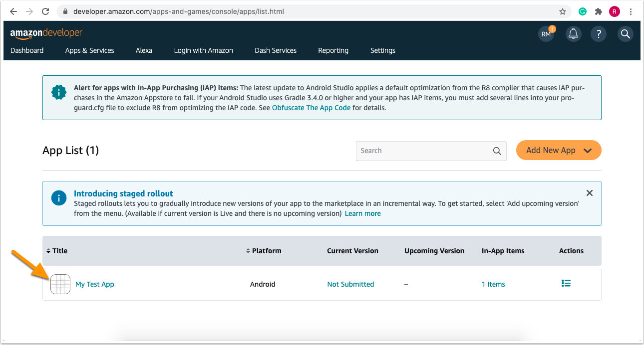This screenshot has height=345, width=644.
Task: Click the app list Search field
Action: click(x=431, y=151)
